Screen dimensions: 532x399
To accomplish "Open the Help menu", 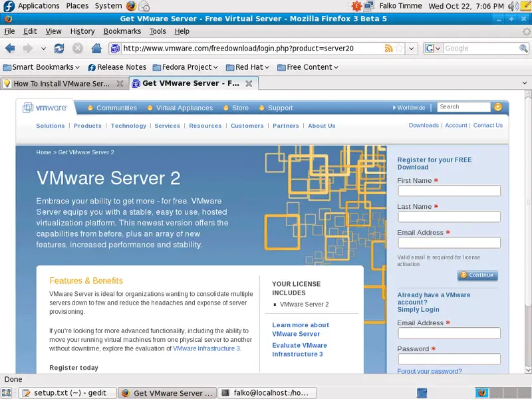I will tap(182, 31).
